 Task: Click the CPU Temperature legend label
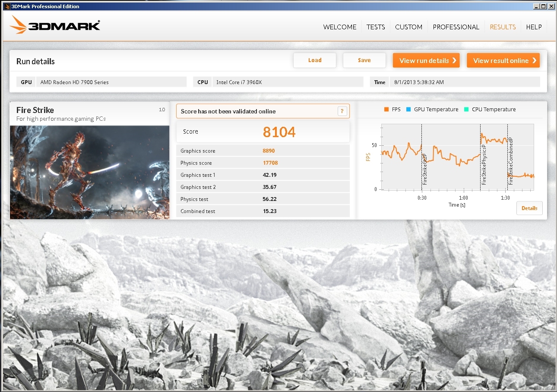click(494, 110)
